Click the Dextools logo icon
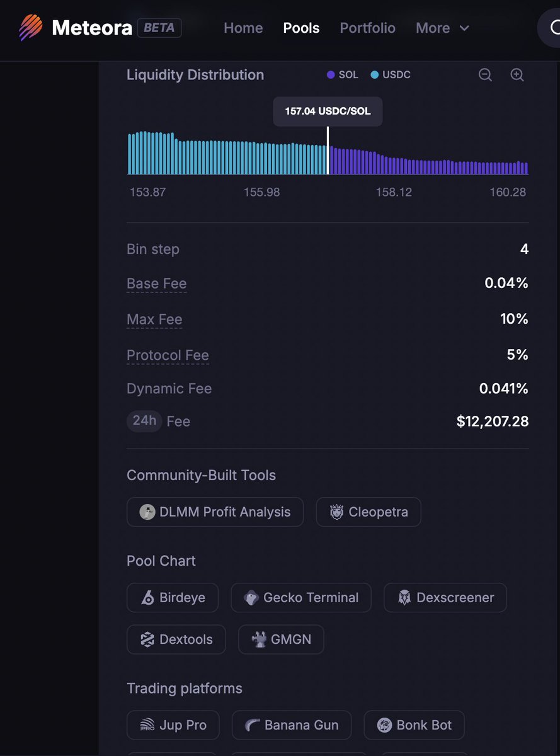 point(147,639)
